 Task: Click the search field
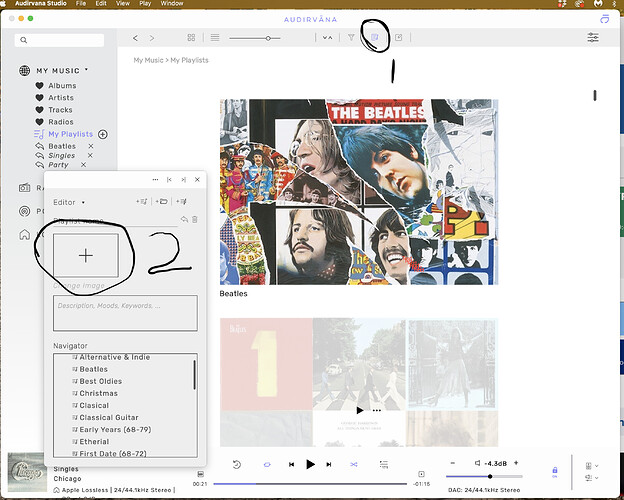pos(59,40)
